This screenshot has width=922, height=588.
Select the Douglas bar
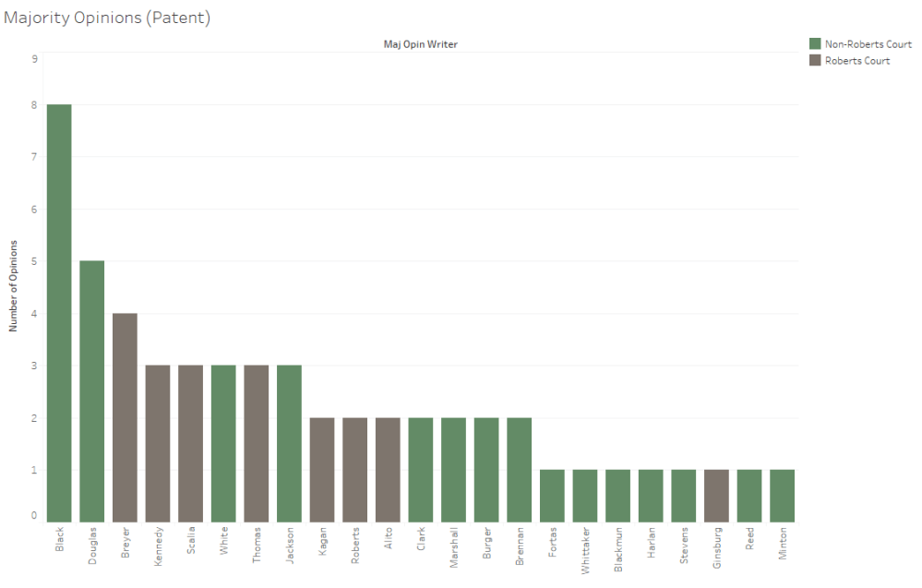[92, 391]
